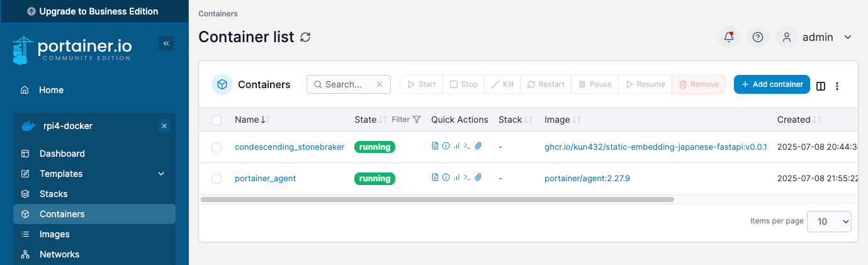The width and height of the screenshot is (868, 265).
Task: Click the Resume button
Action: point(645,84)
